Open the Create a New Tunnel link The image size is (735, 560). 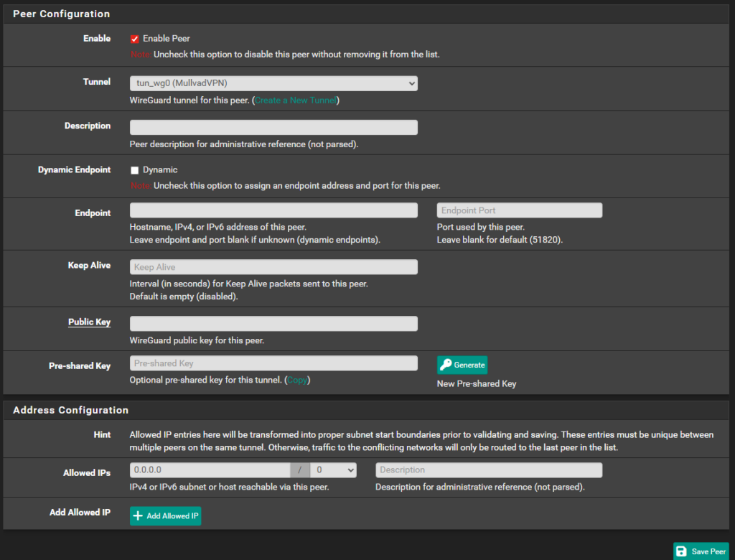point(296,101)
